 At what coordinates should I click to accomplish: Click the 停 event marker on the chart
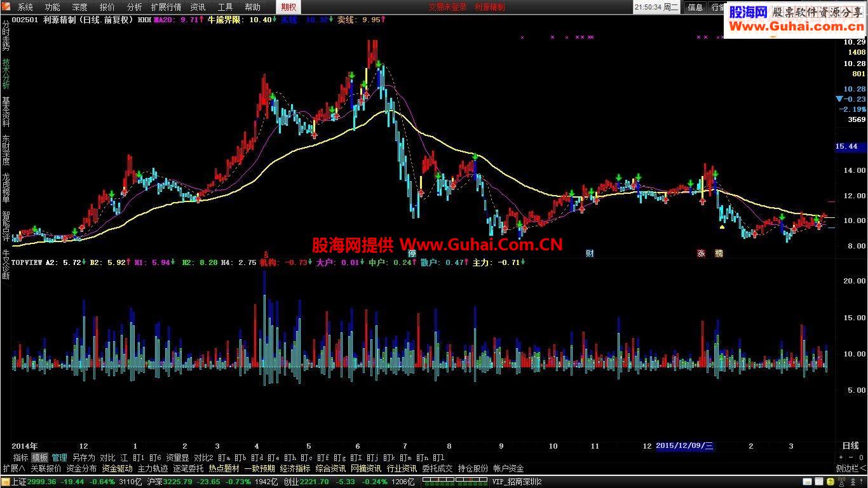pos(412,254)
